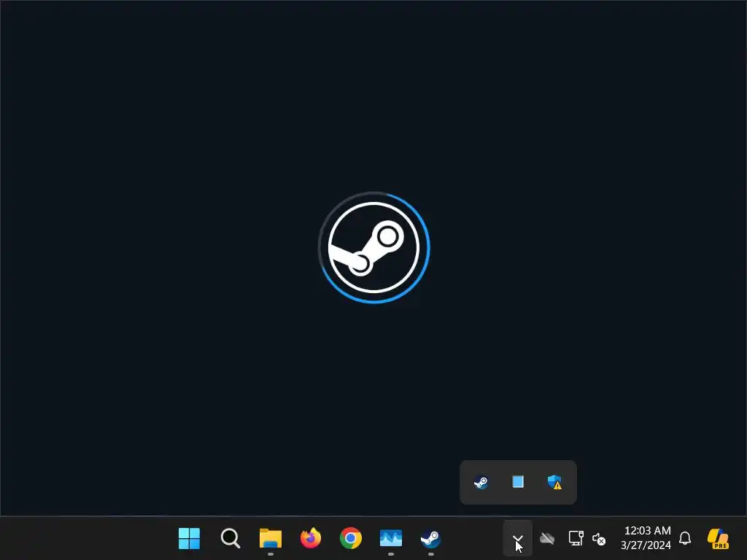Launch File Explorer from the taskbar

[271, 539]
